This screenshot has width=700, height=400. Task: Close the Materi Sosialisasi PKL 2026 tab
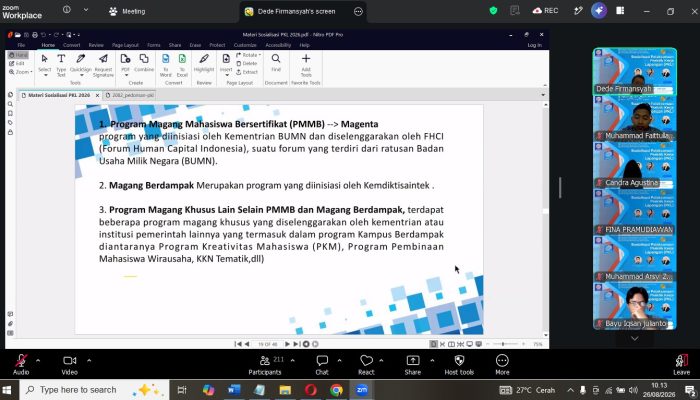tap(97, 96)
